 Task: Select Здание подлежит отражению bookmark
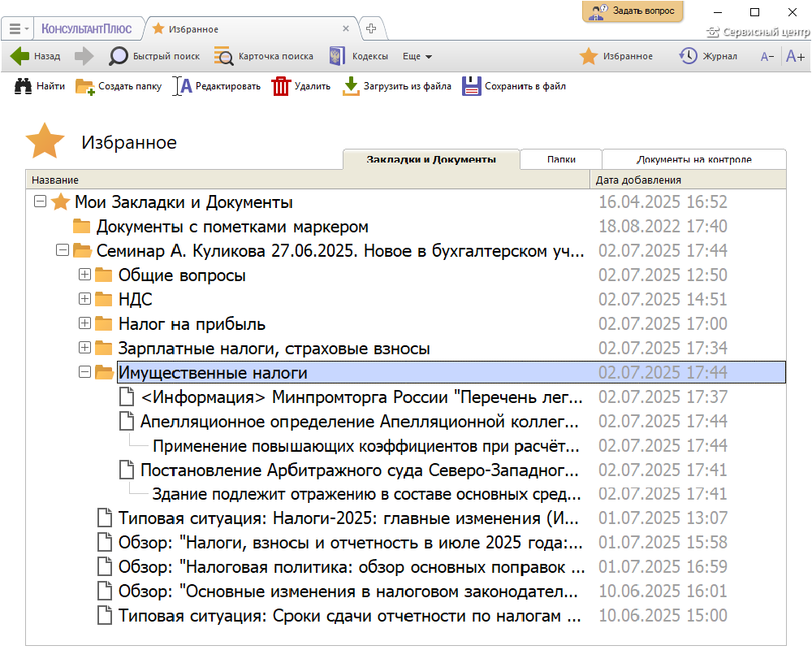tap(367, 495)
